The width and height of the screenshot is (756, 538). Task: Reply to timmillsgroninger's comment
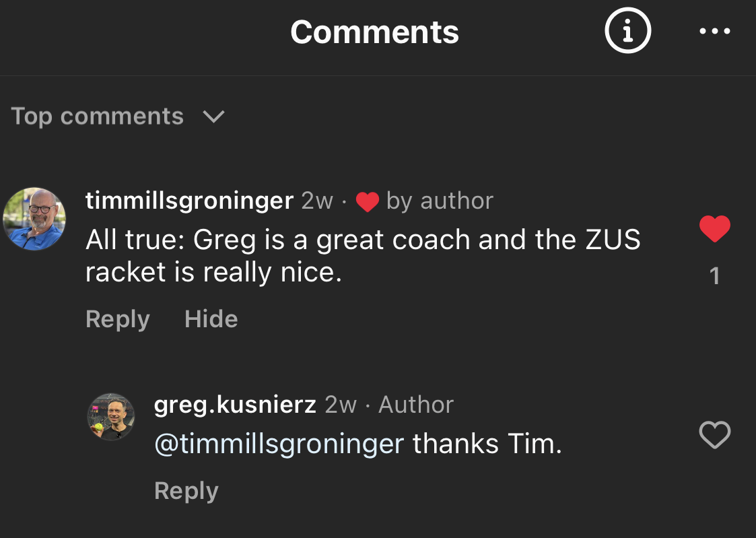(x=118, y=319)
